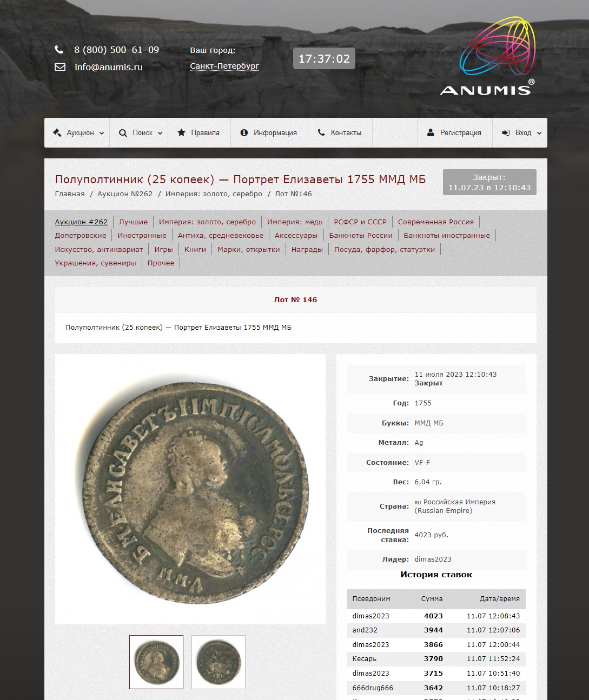This screenshot has width=589, height=700.
Task: Expand the Аукцион dropdown arrow
Action: click(x=102, y=133)
